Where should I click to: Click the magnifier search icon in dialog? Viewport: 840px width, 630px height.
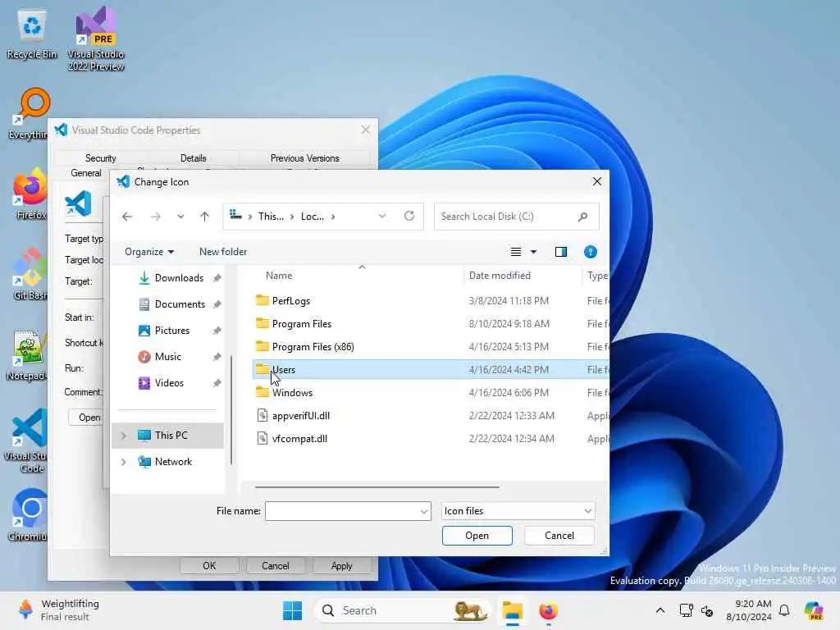coord(583,217)
